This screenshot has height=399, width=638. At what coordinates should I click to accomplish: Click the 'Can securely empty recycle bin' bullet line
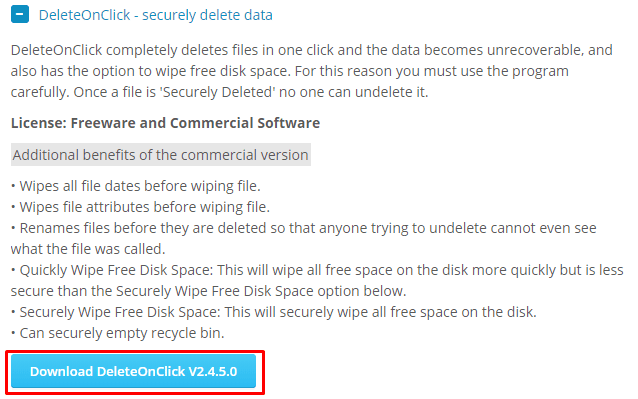click(118, 334)
